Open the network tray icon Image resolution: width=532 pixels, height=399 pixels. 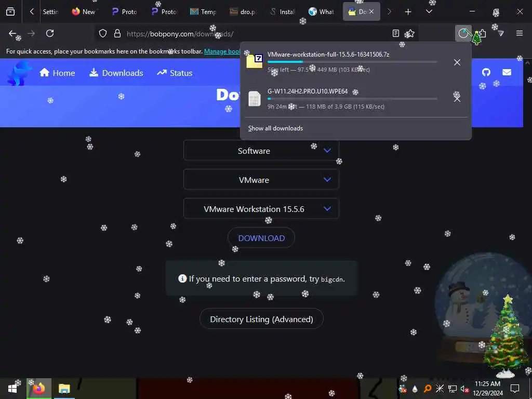click(453, 389)
